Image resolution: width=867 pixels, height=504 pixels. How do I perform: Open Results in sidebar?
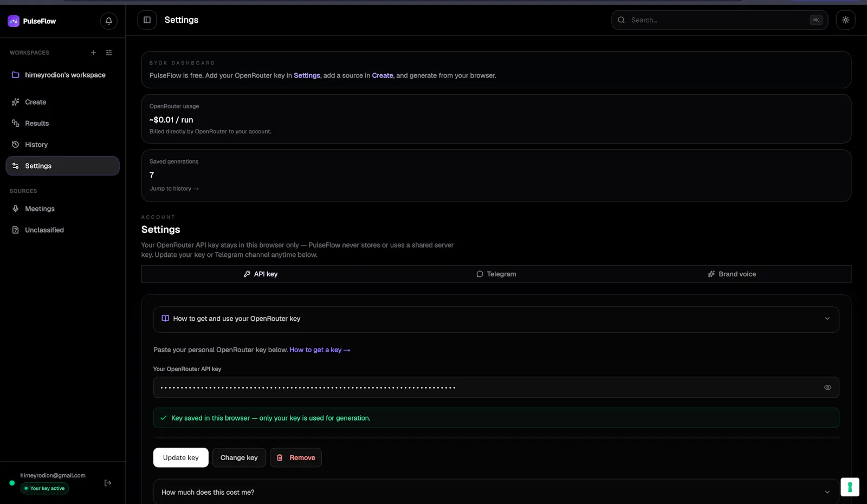[x=62, y=124]
